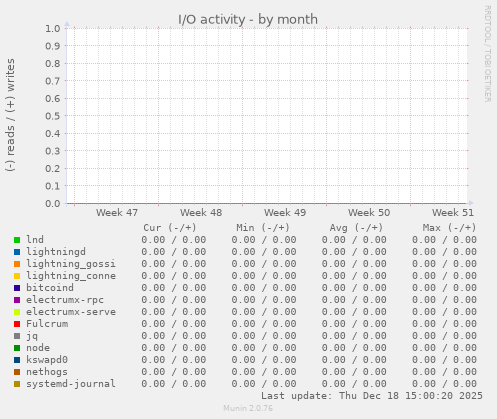The width and height of the screenshot is (497, 419).
Task: Select the 'lightning_conne' legend label
Action: 71,276
